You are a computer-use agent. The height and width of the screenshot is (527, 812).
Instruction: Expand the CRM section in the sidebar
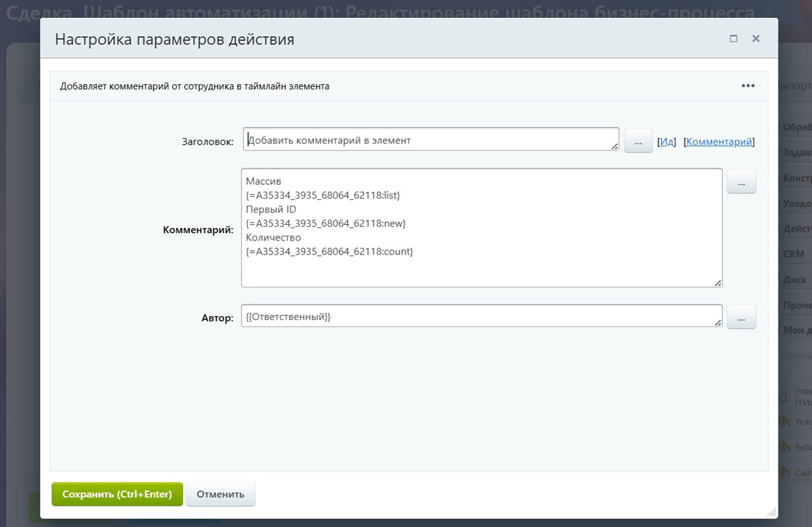pos(794,254)
